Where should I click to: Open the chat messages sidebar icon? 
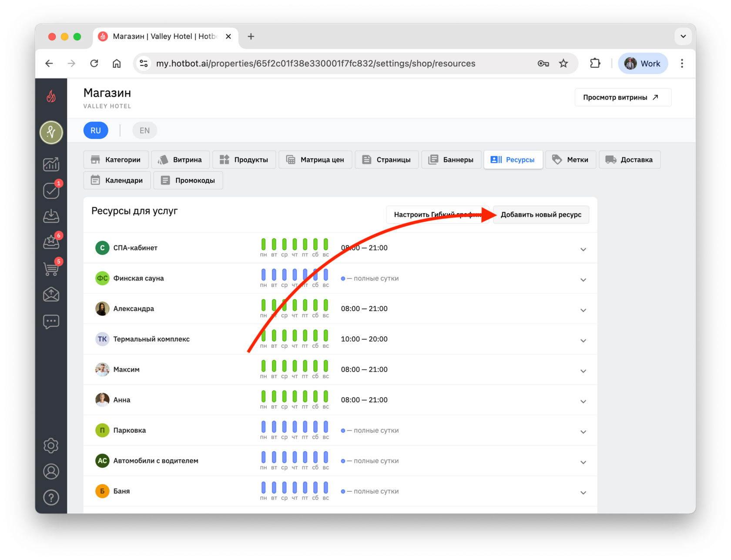point(51,322)
